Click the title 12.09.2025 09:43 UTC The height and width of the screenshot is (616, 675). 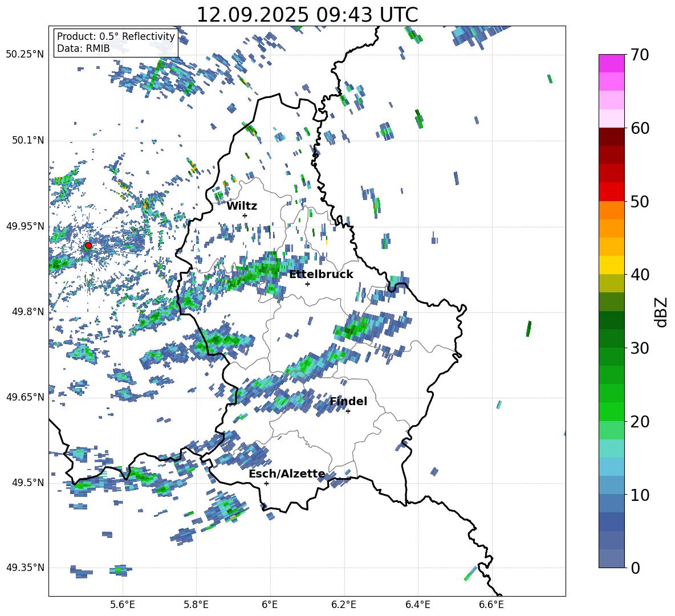click(x=307, y=15)
